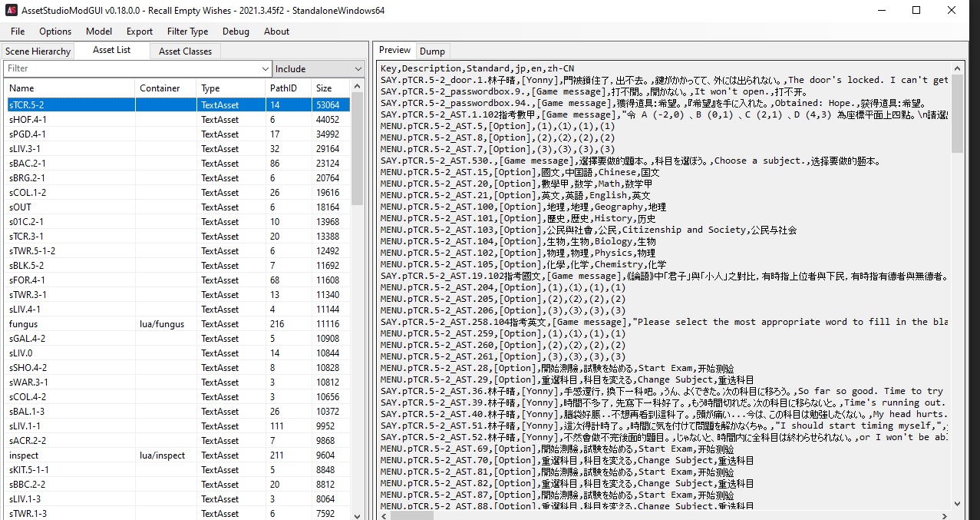Screen dimensions: 980x520
Task: Click the asset list scroll-up arrow
Action: point(358,88)
